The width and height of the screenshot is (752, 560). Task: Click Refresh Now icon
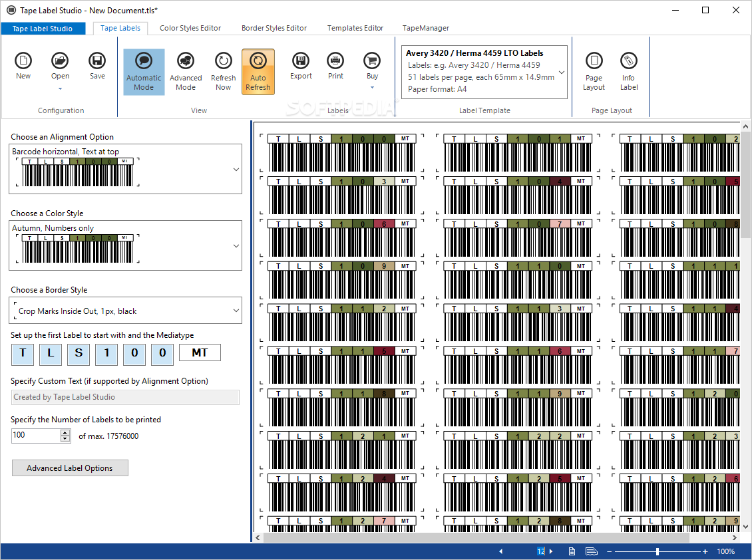[x=223, y=61]
